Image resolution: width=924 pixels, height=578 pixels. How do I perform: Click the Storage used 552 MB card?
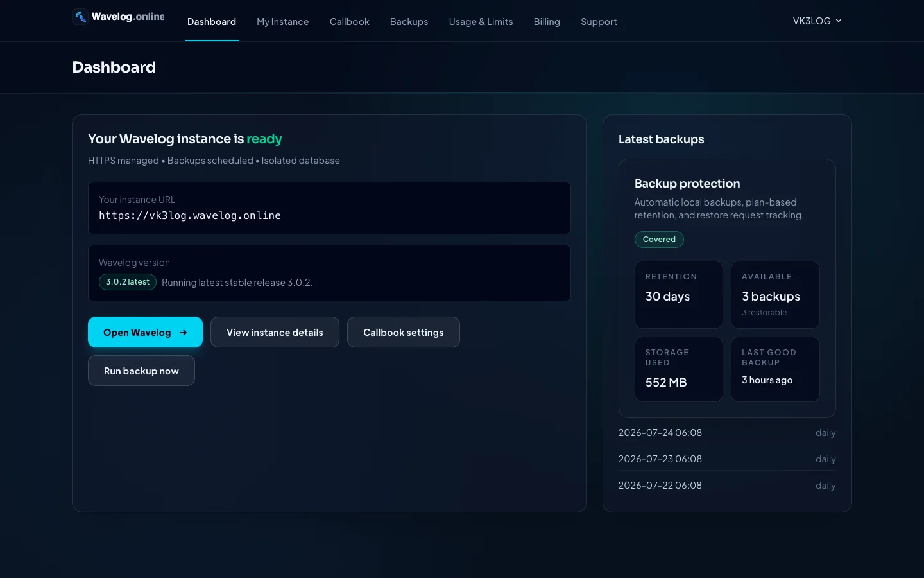click(x=679, y=369)
